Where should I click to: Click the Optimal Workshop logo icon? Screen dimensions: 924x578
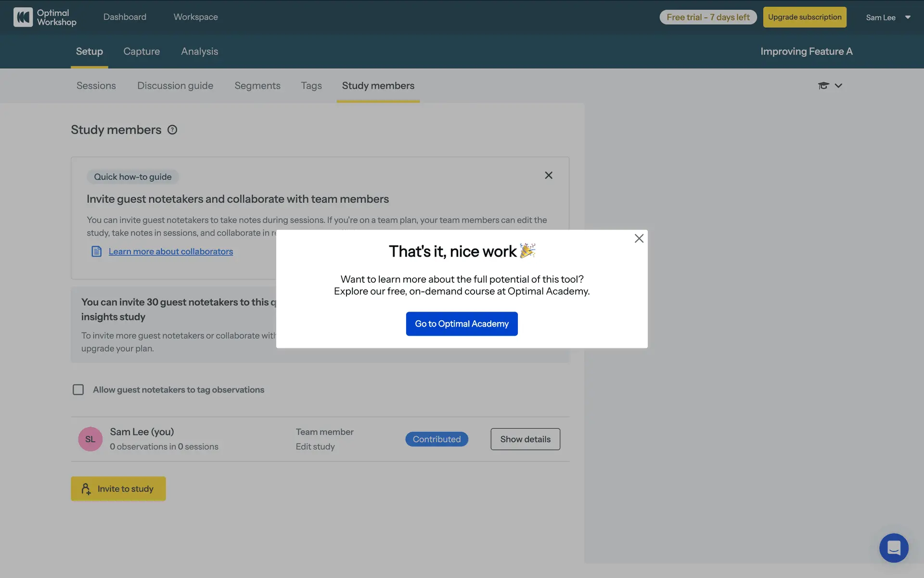[23, 17]
